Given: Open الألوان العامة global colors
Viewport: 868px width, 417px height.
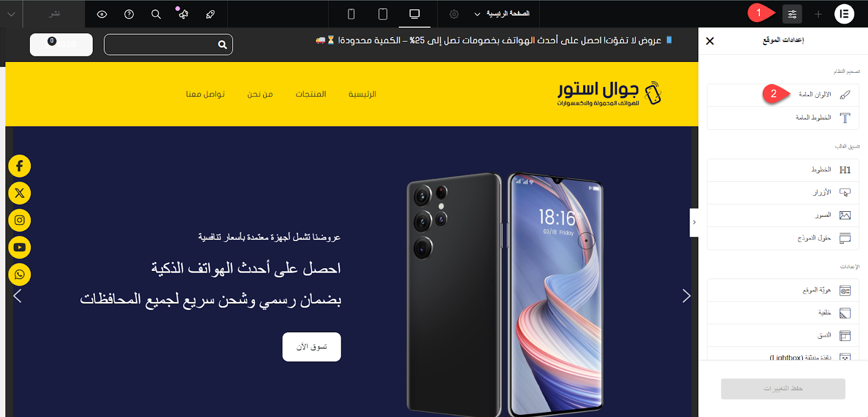Looking at the screenshot, I should [x=783, y=95].
